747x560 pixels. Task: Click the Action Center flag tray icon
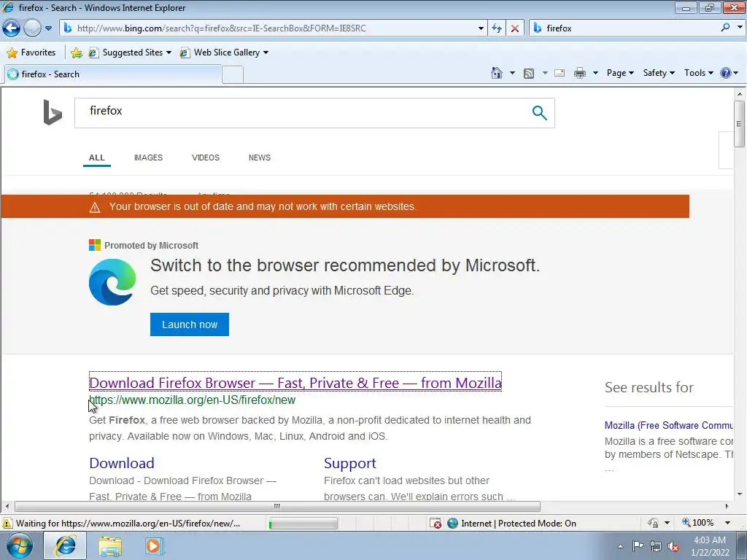pos(638,546)
